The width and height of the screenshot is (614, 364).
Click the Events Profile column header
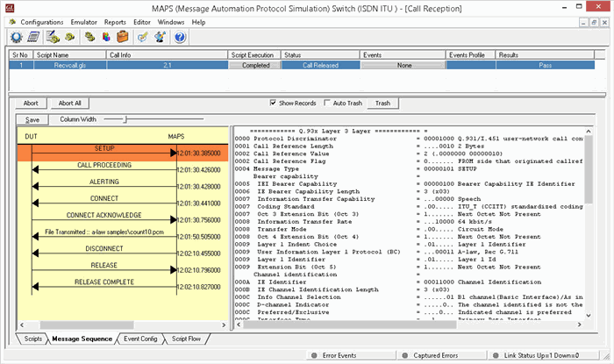(x=471, y=54)
